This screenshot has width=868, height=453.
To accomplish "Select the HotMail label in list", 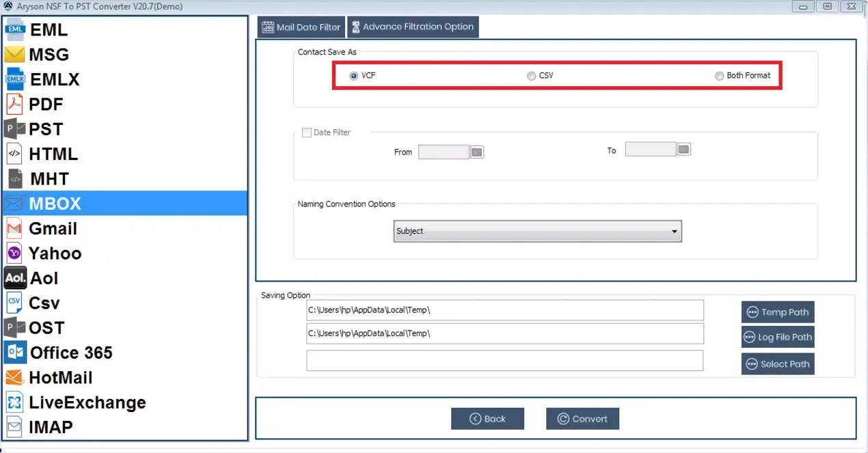I will (61, 378).
